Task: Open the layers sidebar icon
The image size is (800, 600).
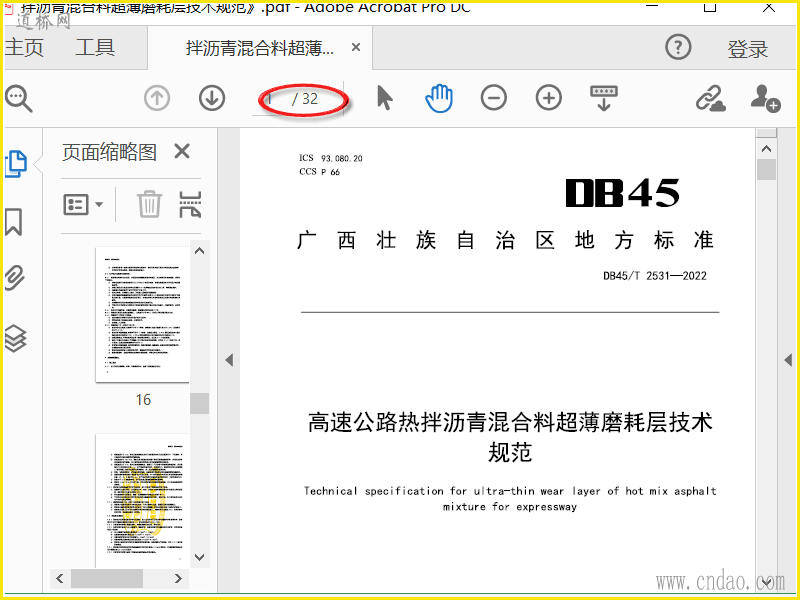Action: [x=15, y=338]
